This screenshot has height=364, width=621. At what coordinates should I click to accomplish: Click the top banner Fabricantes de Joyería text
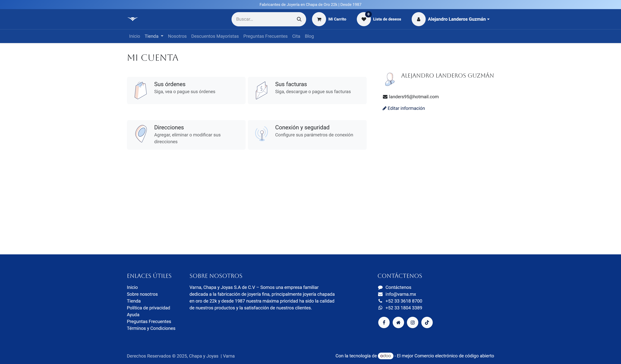310,4
